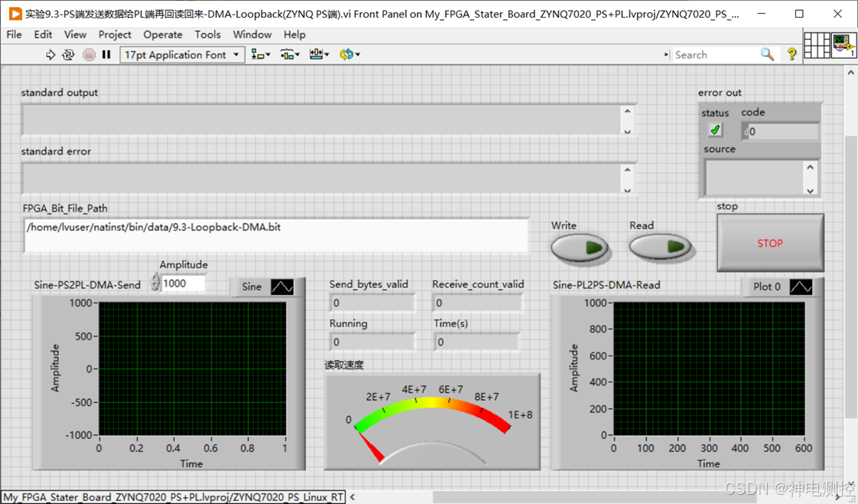858x504 pixels.
Task: Click the FPGA_Bit_File_Path field
Action: pos(276,236)
